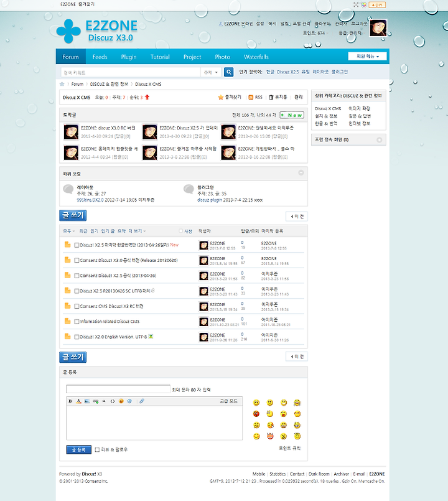Open the widescreen toggle icon near DIY

(356, 5)
